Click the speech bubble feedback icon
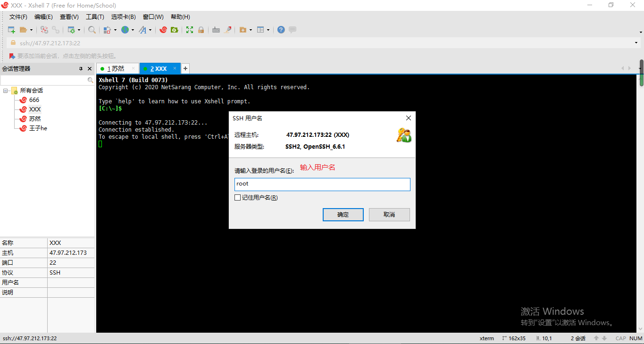Screen dimensions: 644x344 293,30
